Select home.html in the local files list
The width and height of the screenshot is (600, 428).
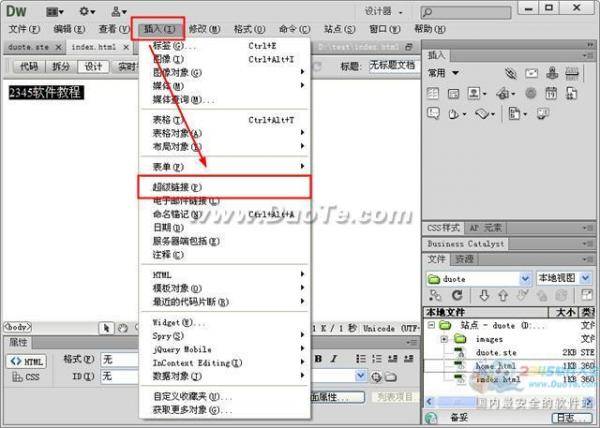tap(495, 366)
